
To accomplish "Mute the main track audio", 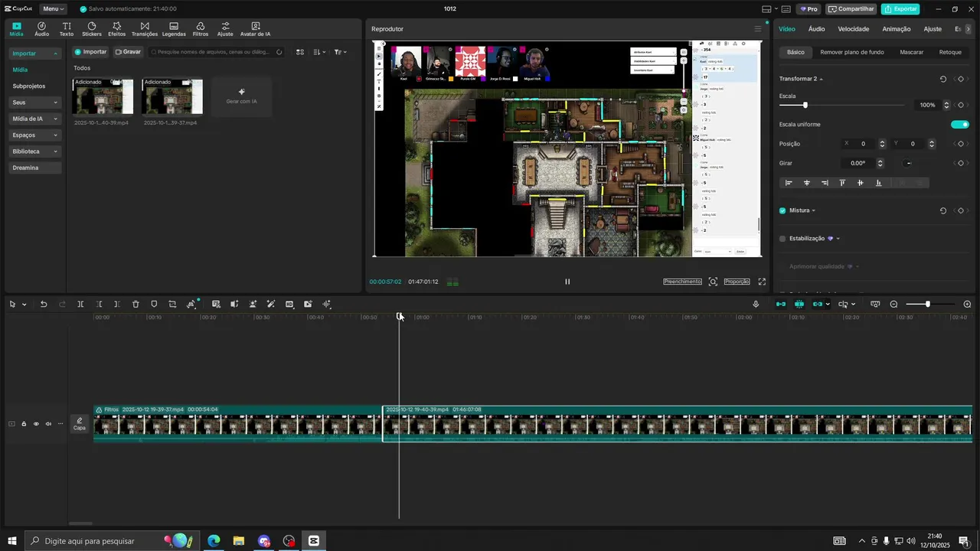I will tap(48, 424).
